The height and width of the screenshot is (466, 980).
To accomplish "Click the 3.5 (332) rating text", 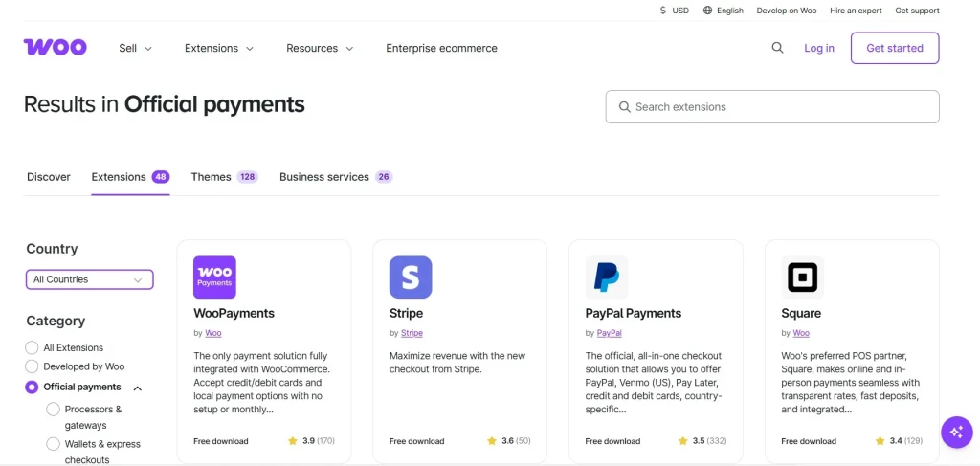I will click(x=709, y=441).
